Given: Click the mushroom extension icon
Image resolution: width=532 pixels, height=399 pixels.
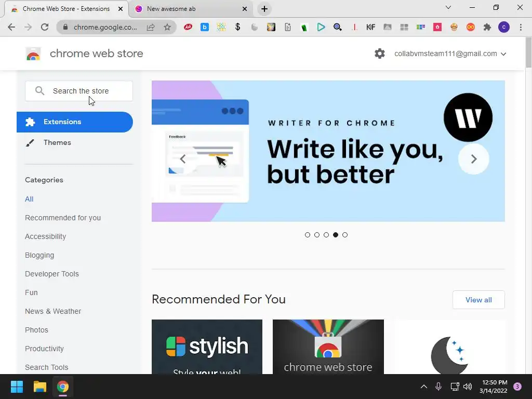Looking at the screenshot, I should pos(454,27).
